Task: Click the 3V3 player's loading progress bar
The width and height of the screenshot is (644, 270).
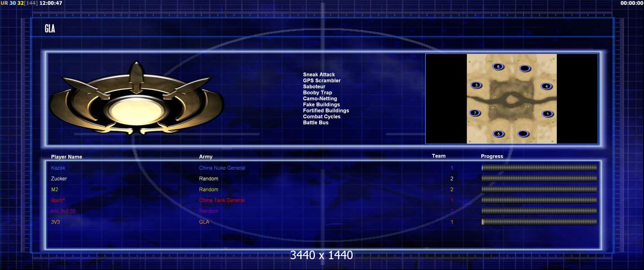Action: (x=539, y=222)
